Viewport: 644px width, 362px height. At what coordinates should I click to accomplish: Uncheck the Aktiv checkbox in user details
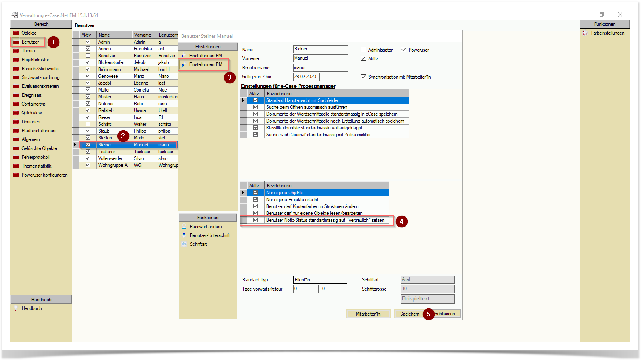363,58
